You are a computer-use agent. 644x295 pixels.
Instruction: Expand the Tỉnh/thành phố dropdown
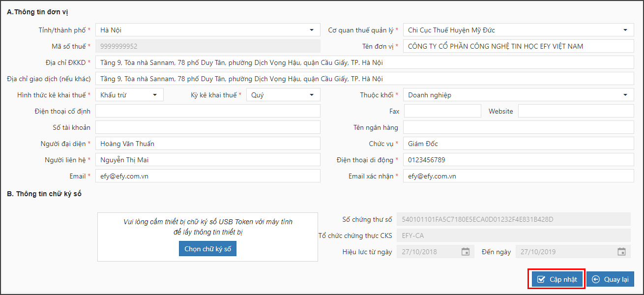point(207,30)
